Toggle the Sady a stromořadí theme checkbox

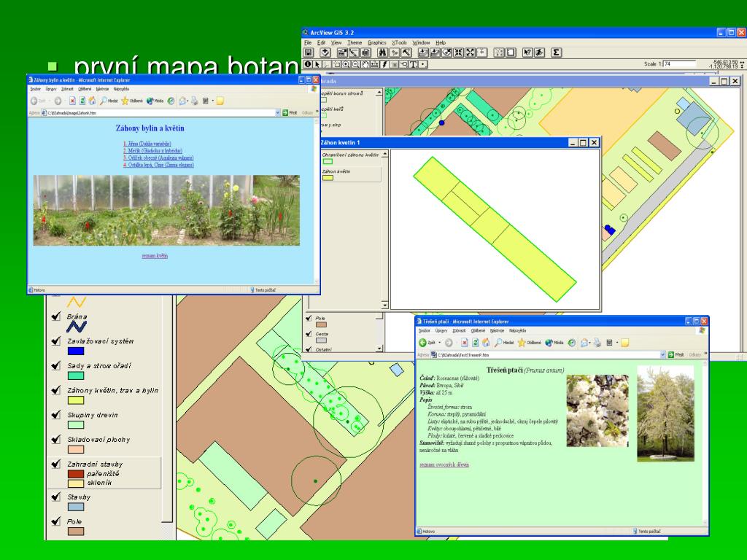(56, 366)
